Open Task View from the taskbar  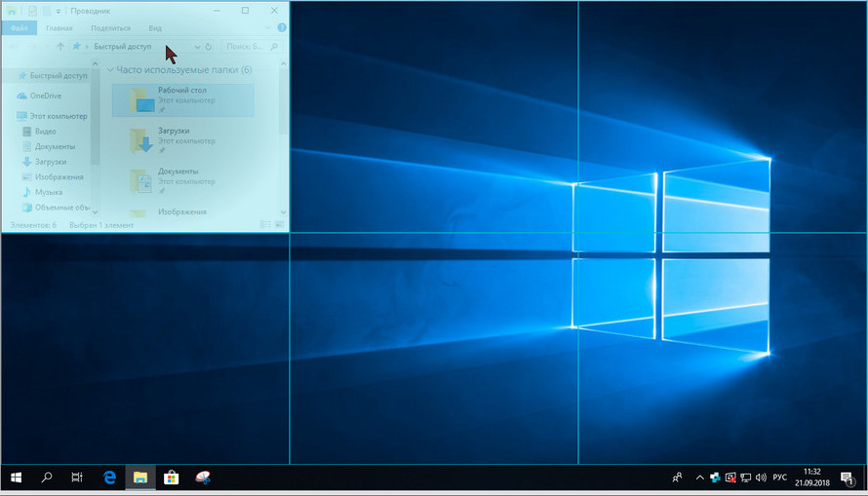(77, 477)
